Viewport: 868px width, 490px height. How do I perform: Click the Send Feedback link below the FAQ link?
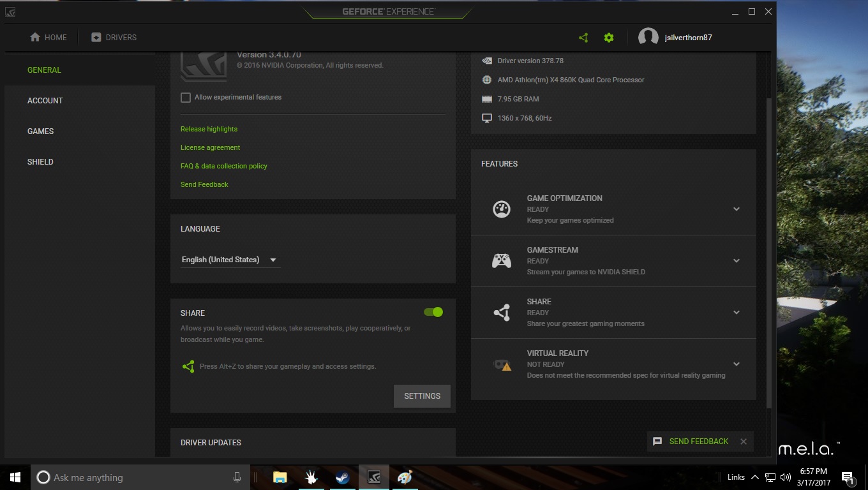[x=204, y=184]
